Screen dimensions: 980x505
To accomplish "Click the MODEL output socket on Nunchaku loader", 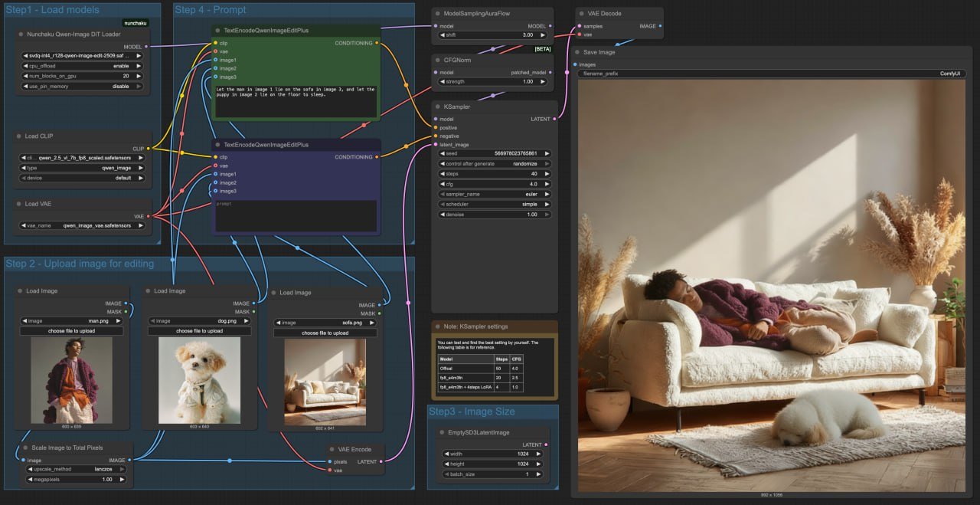I will 146,46.
